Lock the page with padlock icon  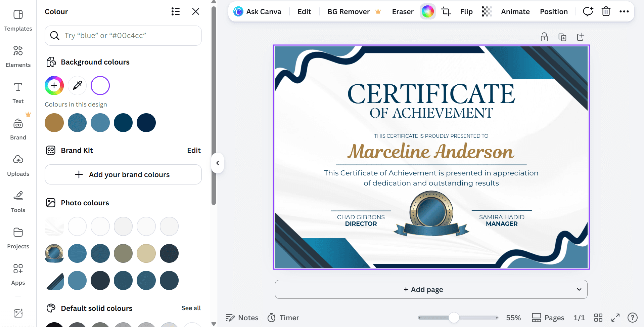pos(544,37)
